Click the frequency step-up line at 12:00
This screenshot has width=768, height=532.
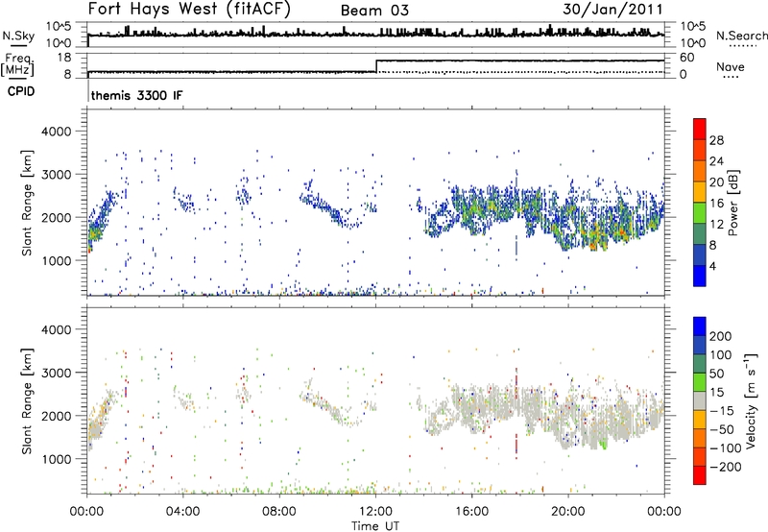(x=376, y=66)
